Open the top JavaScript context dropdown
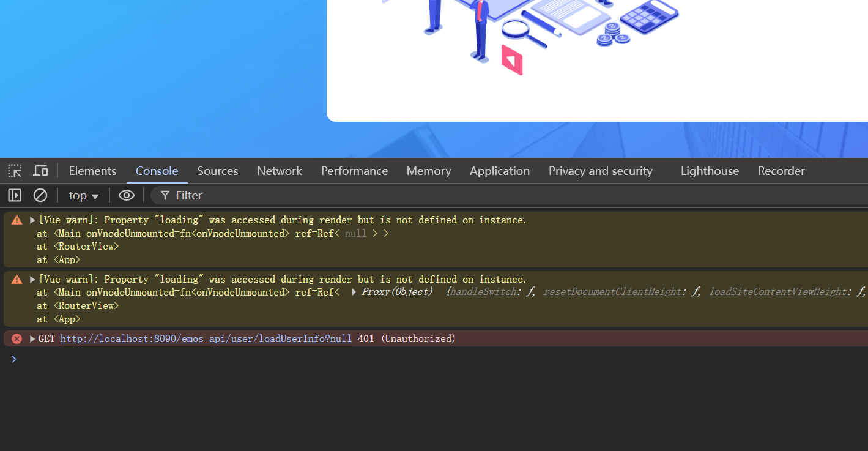Viewport: 868px width, 451px height. pos(84,195)
